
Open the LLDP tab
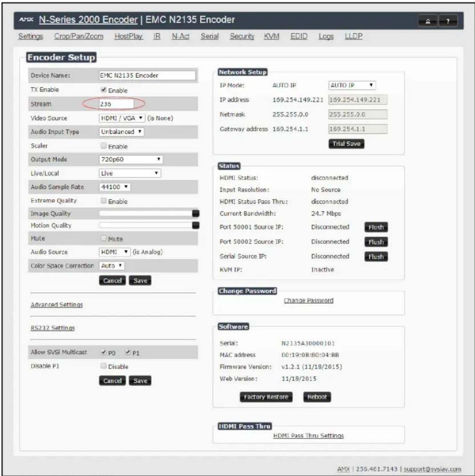click(x=353, y=36)
